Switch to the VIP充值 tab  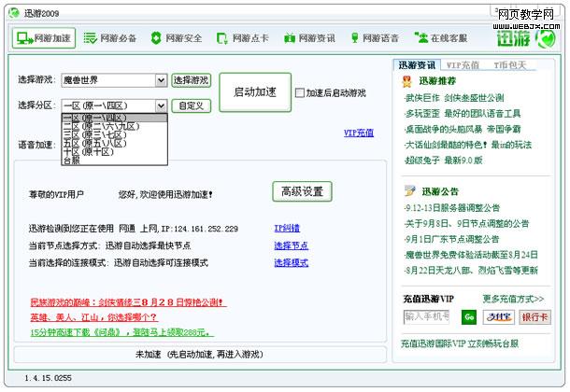(463, 65)
